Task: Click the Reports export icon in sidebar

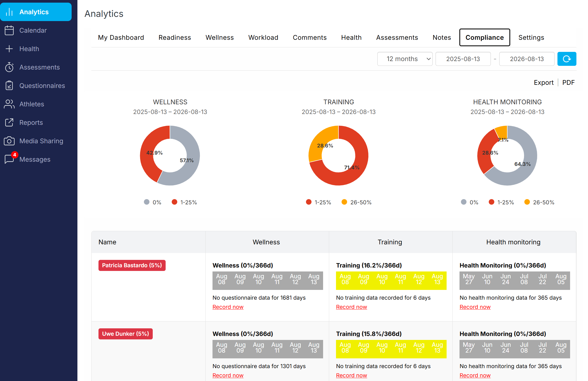Action: [x=9, y=122]
